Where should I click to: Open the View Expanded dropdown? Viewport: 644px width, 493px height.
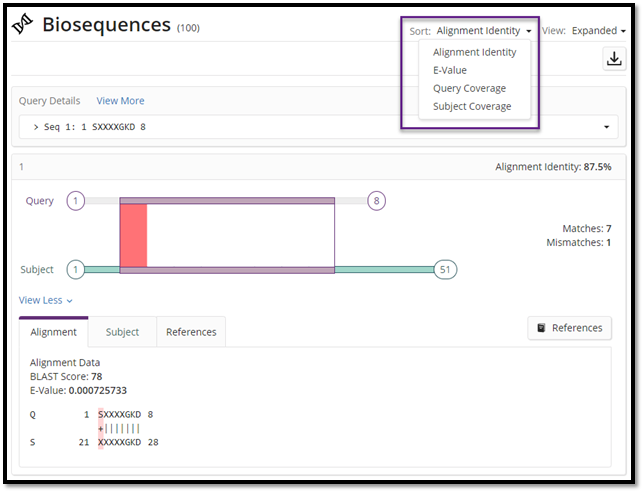click(x=598, y=31)
